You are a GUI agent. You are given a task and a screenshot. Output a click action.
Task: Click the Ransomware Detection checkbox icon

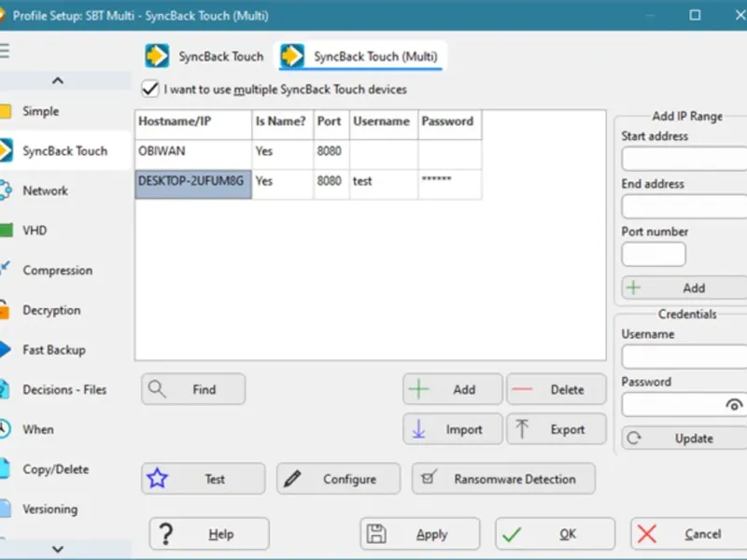(x=429, y=477)
